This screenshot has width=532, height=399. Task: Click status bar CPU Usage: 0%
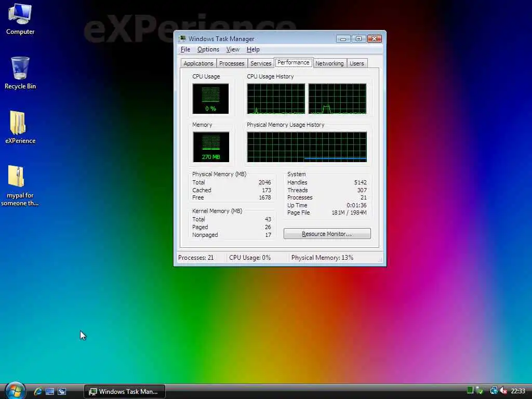(x=250, y=258)
